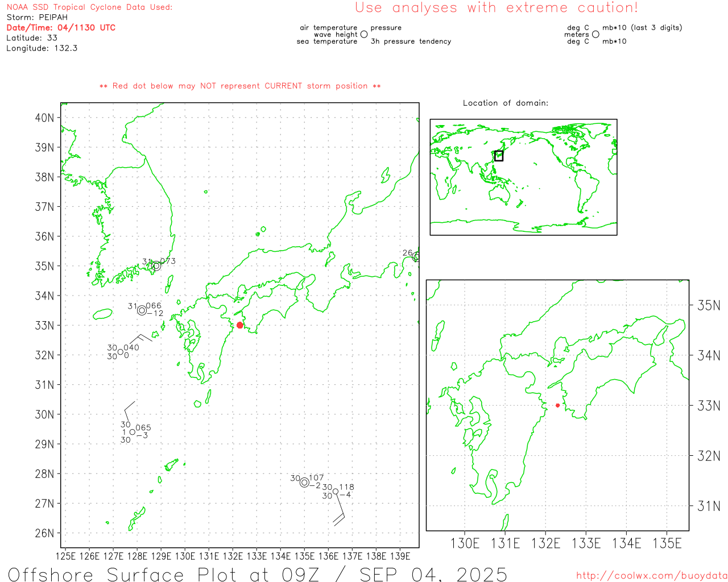Click wind barb below the 30 118 station
The image size is (728, 582).
point(339,509)
